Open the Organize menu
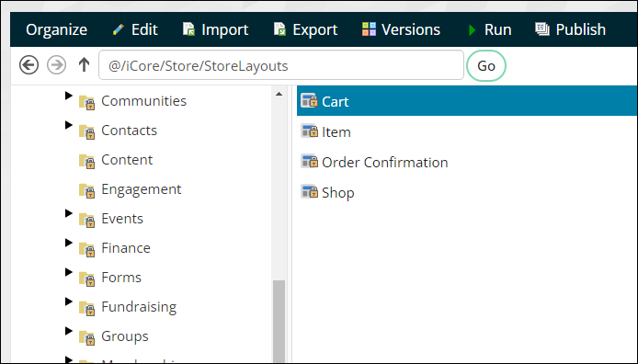The height and width of the screenshot is (364, 638). tap(57, 29)
